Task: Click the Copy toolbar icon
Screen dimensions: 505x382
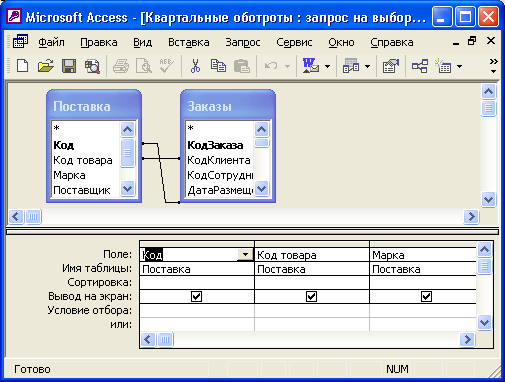Action: pyautogui.click(x=218, y=66)
